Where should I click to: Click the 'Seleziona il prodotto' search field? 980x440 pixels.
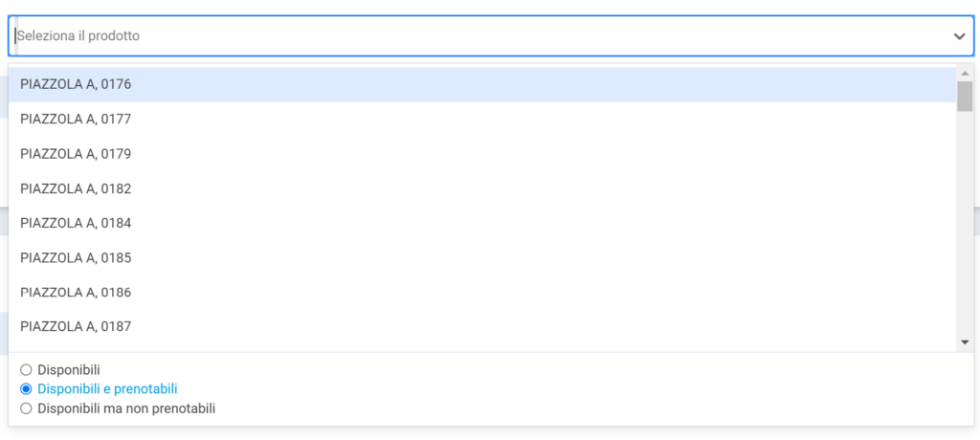point(479,36)
